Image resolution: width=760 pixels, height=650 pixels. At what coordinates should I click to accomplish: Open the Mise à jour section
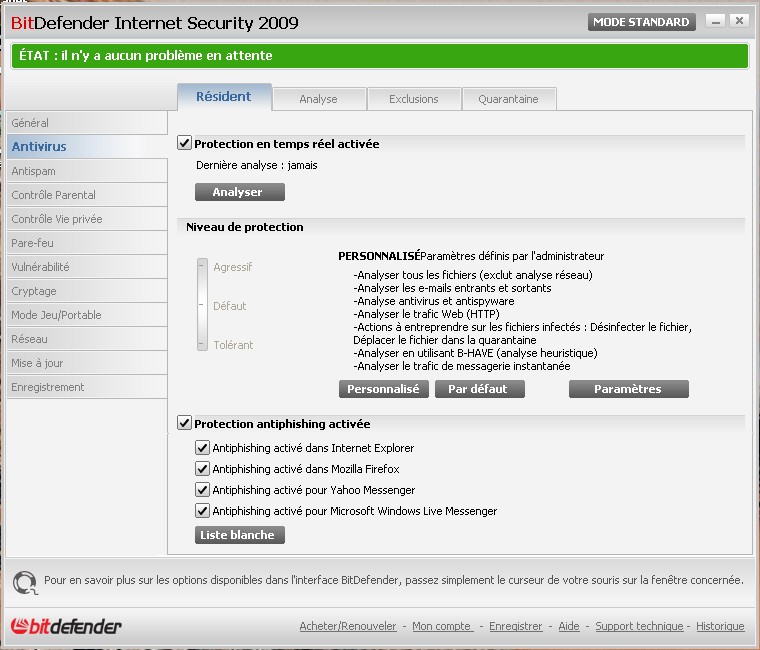click(87, 363)
